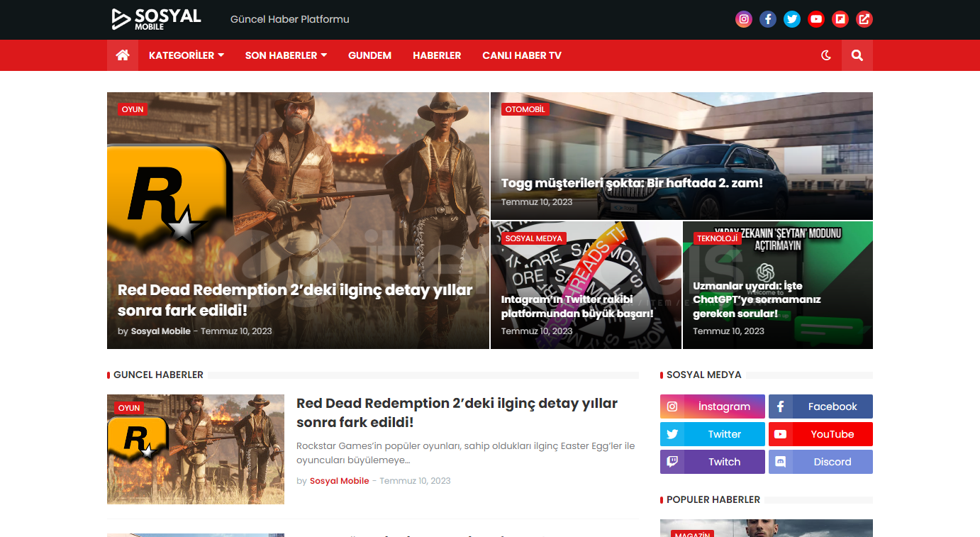Image resolution: width=980 pixels, height=537 pixels.
Task: Click the YouTube button in Sosyal Medya sidebar
Action: click(820, 434)
